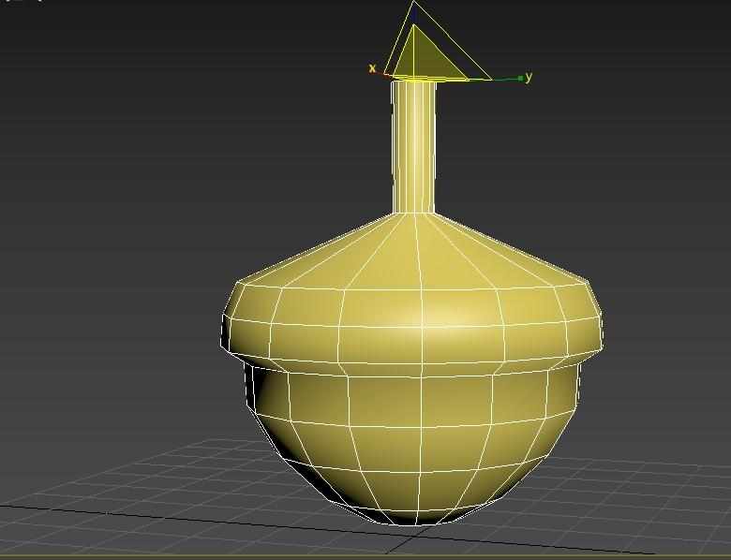Select the lower bowl section of the model
The image size is (731, 560).
coord(412,440)
